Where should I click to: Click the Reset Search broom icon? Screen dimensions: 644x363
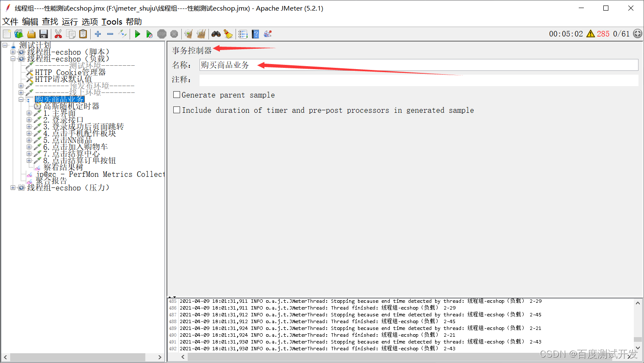point(228,34)
